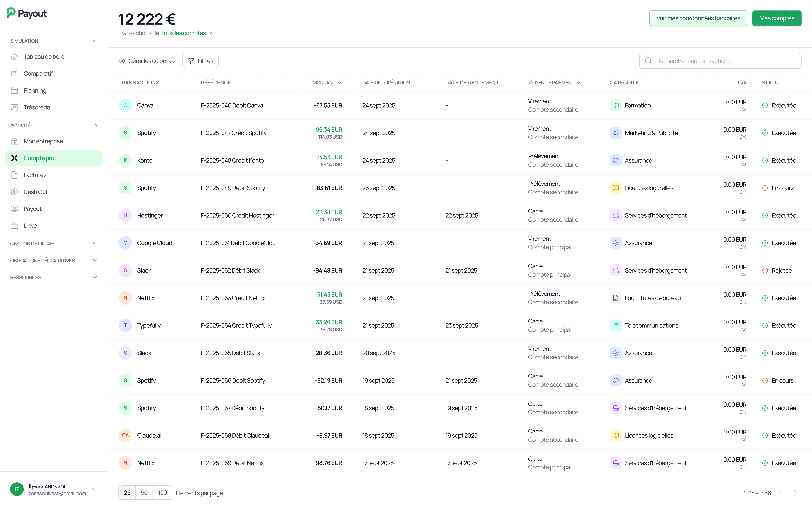Click the Payout logo icon

coord(11,13)
